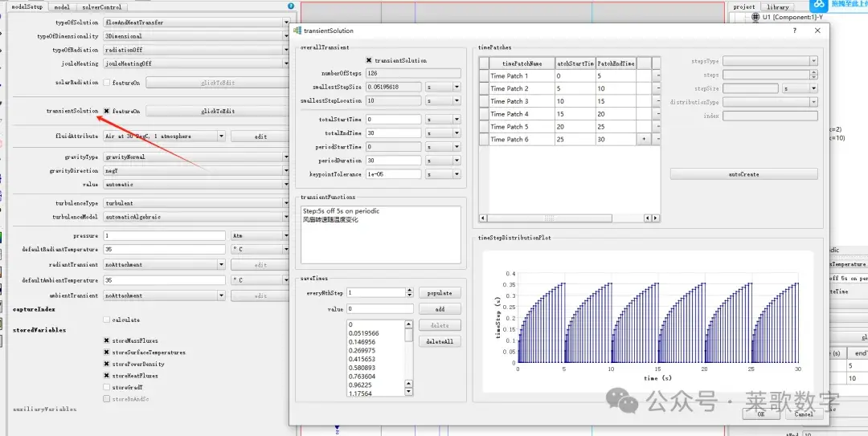
Task: Click the saveTimes value input field
Action: (x=379, y=309)
